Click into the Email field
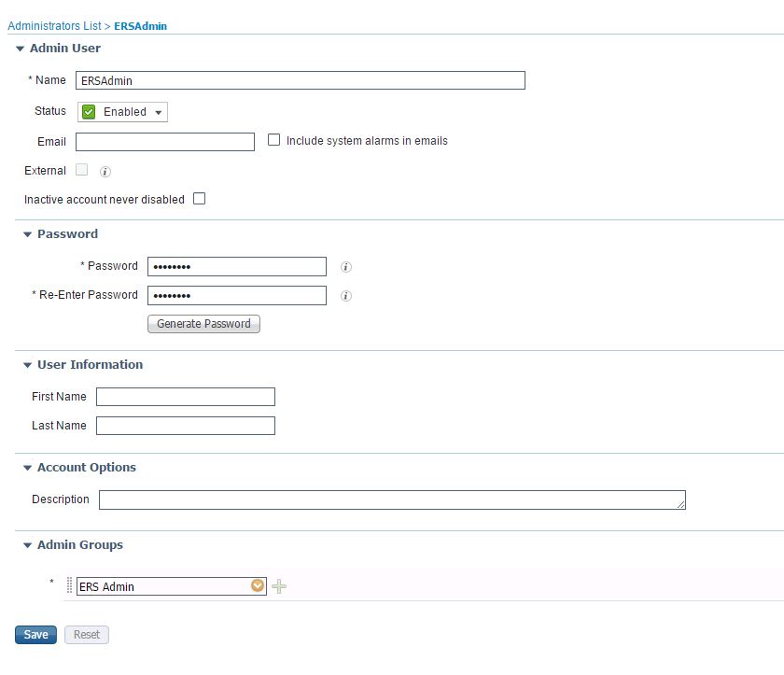Image resolution: width=784 pixels, height=675 pixels. (x=165, y=142)
